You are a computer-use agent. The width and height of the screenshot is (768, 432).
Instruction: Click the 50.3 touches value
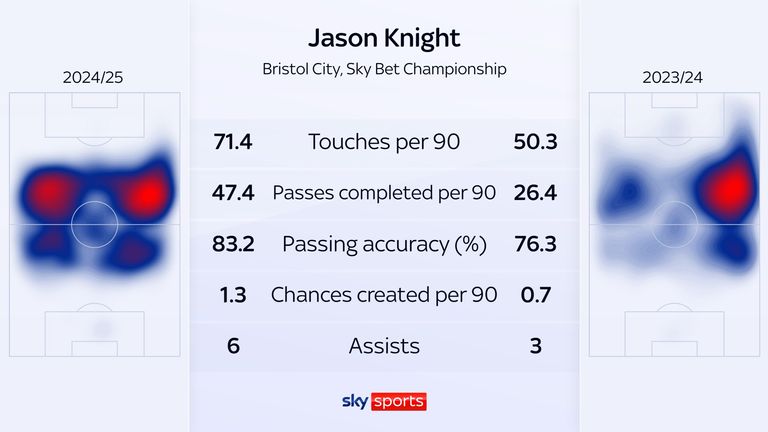[x=535, y=142]
